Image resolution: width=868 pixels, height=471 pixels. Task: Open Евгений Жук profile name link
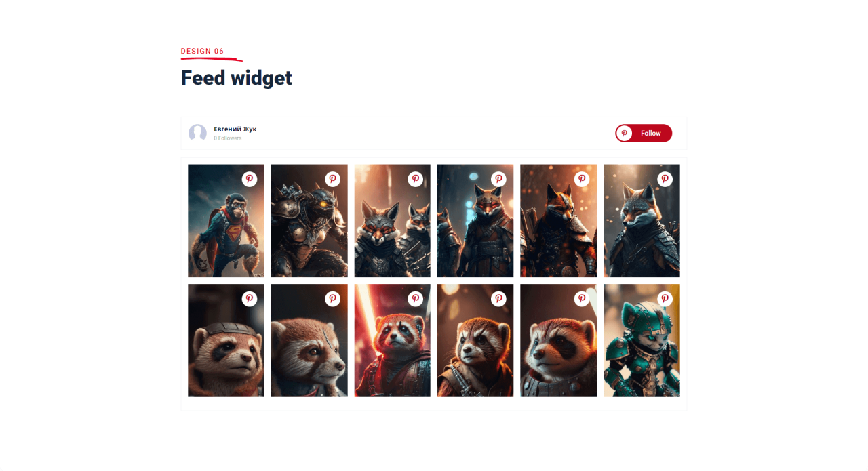(x=235, y=129)
